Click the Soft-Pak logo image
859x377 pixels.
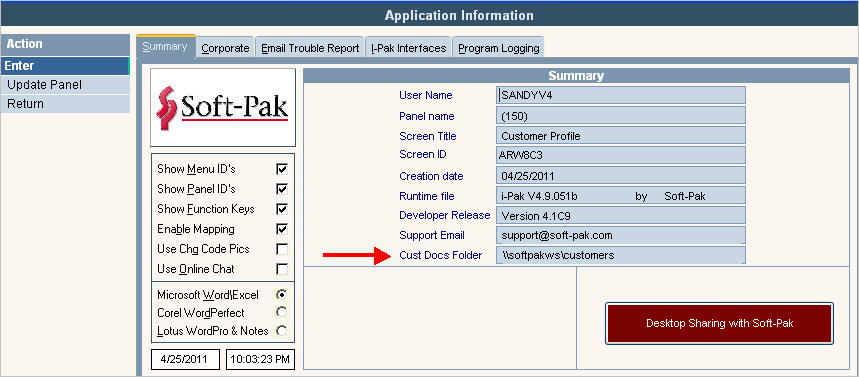223,107
